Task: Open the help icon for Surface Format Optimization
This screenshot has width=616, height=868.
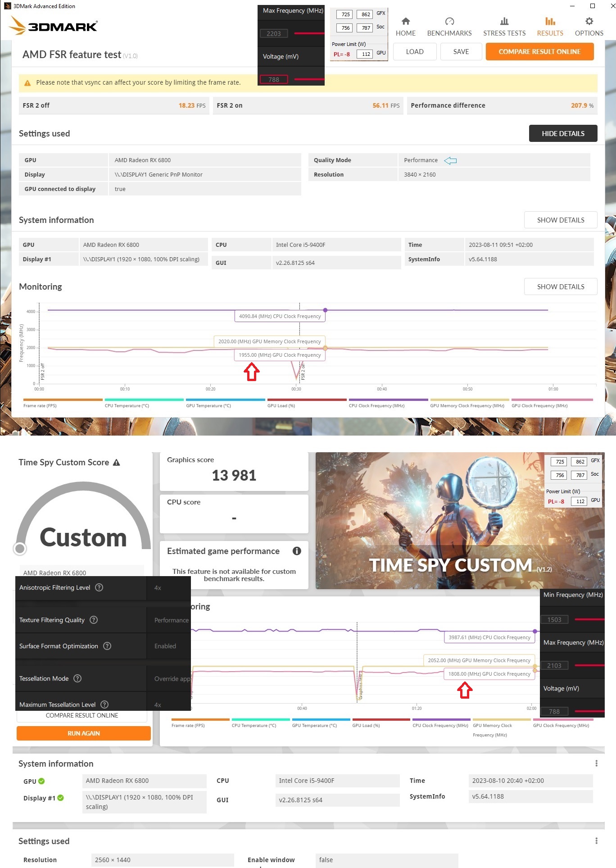Action: point(107,646)
